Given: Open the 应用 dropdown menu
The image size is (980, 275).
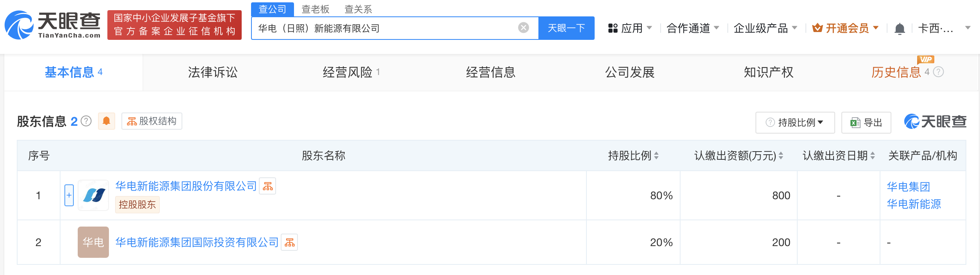Looking at the screenshot, I should click(630, 28).
